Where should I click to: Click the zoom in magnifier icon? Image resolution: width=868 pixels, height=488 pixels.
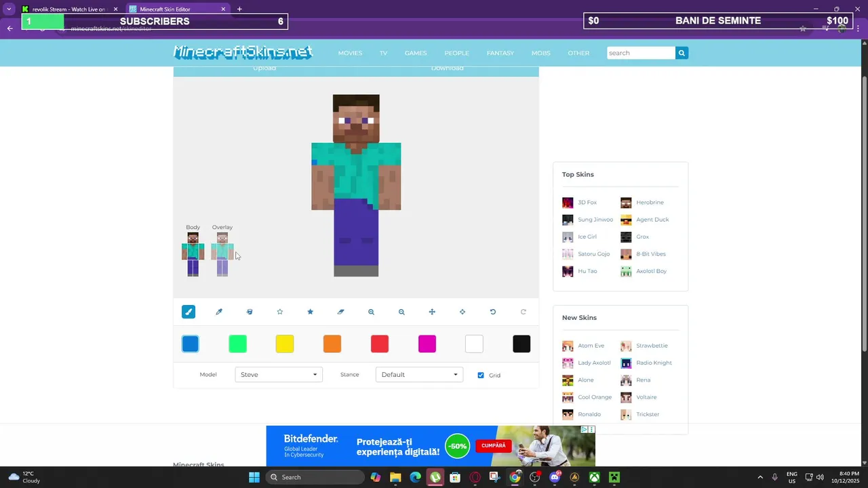tap(372, 312)
